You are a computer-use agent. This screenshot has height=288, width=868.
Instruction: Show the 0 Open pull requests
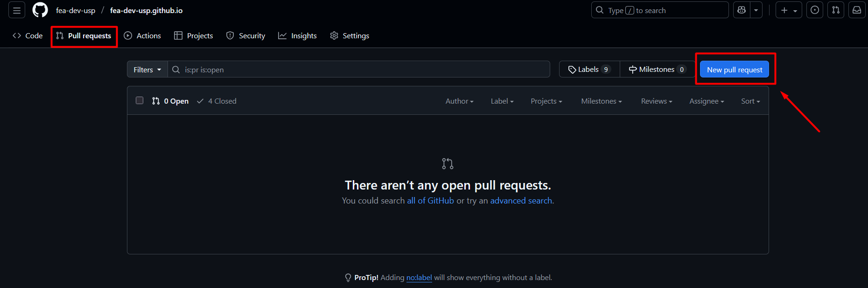click(171, 101)
